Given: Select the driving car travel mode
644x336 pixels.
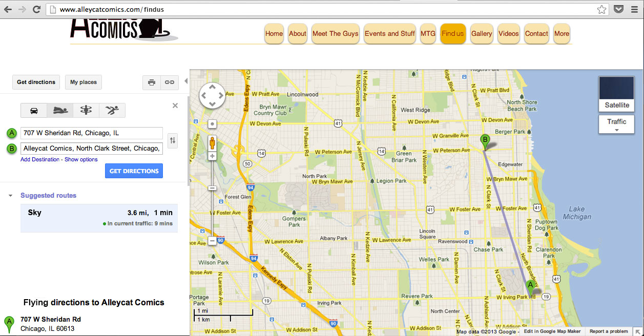Looking at the screenshot, I should pos(34,110).
